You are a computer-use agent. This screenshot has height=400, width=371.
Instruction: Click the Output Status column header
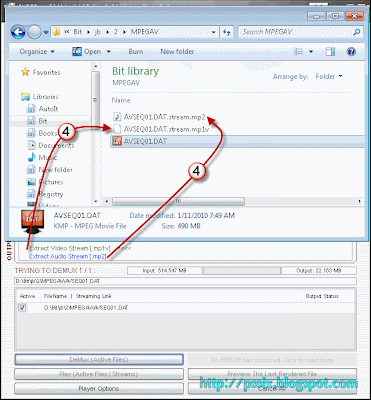click(x=322, y=296)
